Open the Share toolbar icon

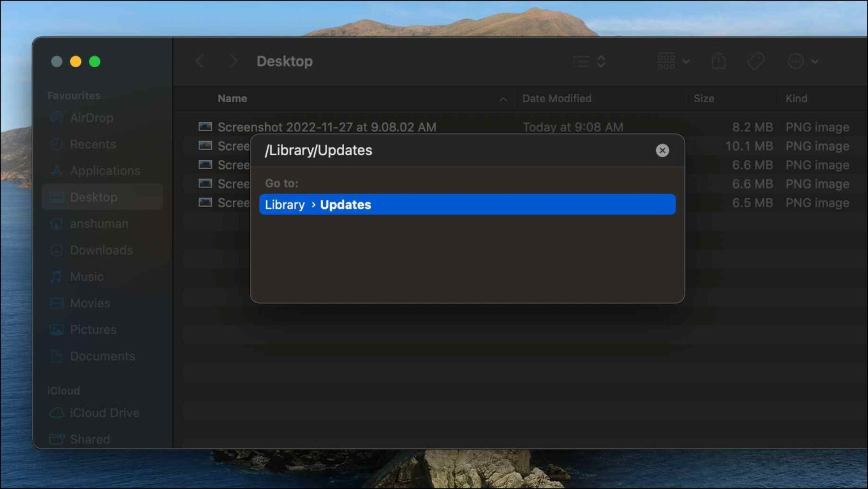(718, 61)
